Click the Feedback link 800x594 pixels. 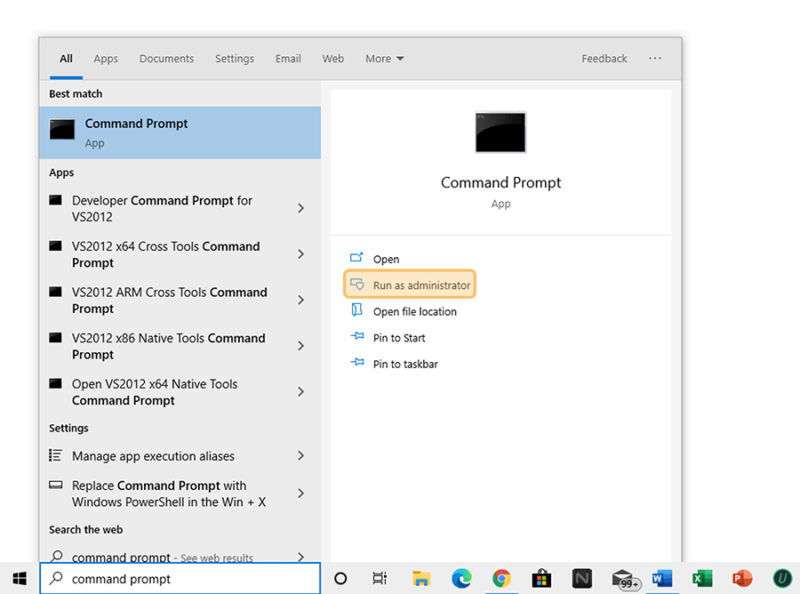tap(604, 59)
